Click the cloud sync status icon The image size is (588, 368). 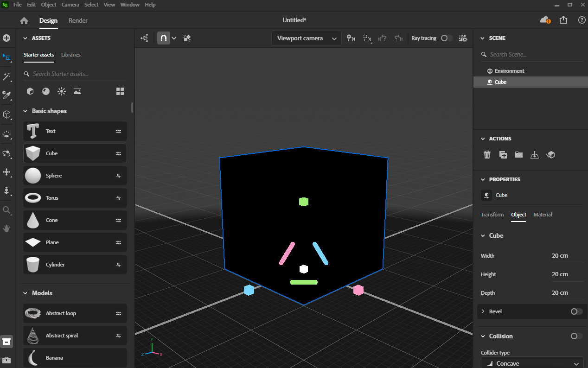click(544, 20)
